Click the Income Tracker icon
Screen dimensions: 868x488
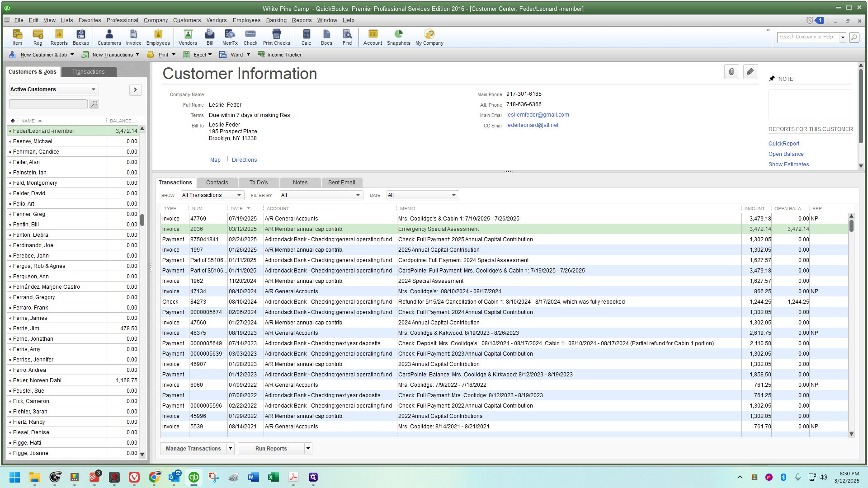[x=279, y=55]
